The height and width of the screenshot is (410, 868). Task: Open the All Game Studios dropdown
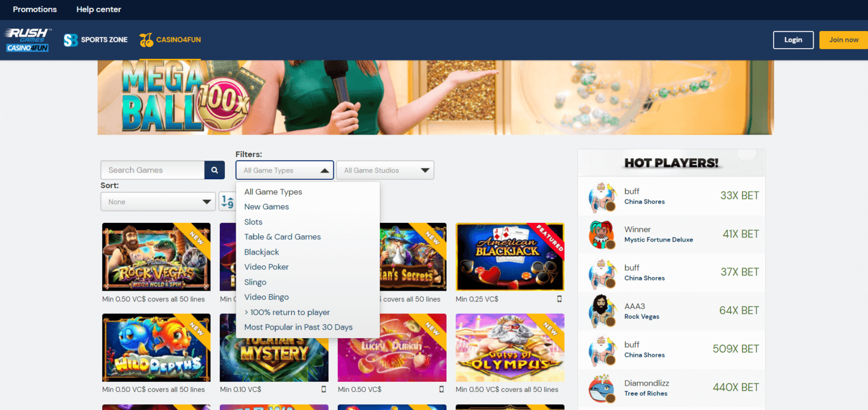click(x=385, y=170)
